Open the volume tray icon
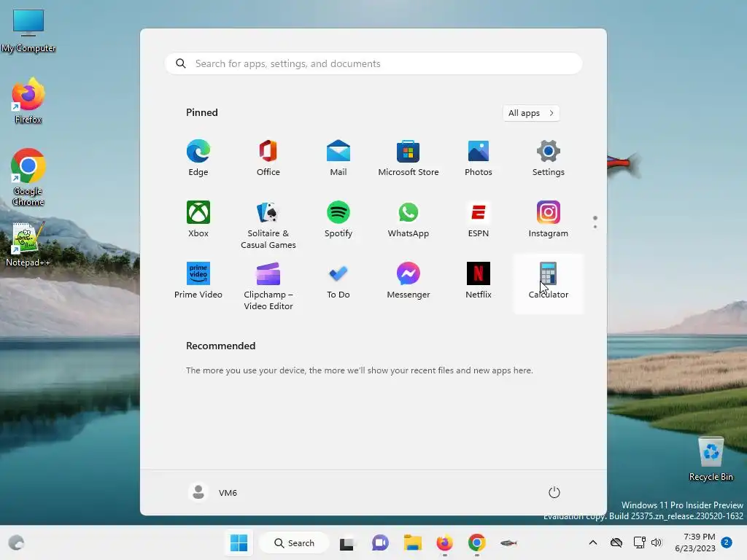Image resolution: width=747 pixels, height=560 pixels. point(657,542)
